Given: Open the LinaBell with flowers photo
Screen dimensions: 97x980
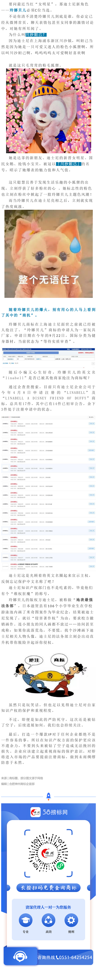Looking at the screenshot, I should (48, 111).
